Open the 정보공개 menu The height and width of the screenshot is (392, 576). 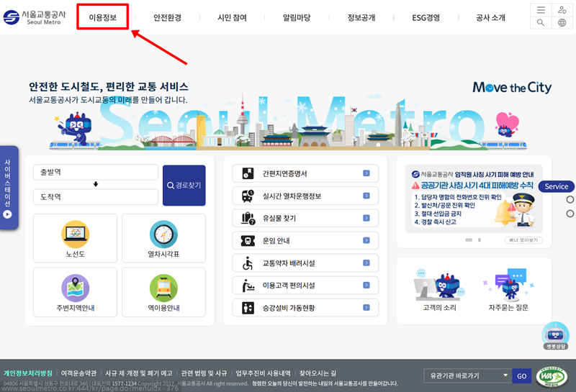361,17
